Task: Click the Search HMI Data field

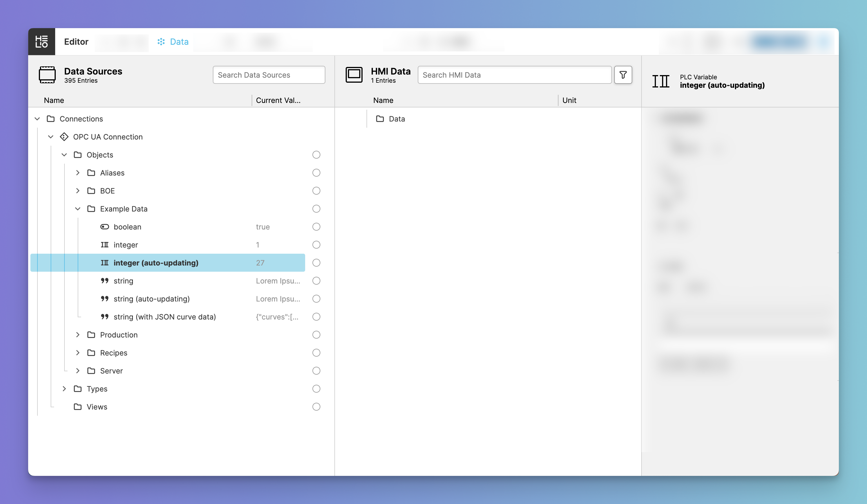Action: [x=514, y=75]
